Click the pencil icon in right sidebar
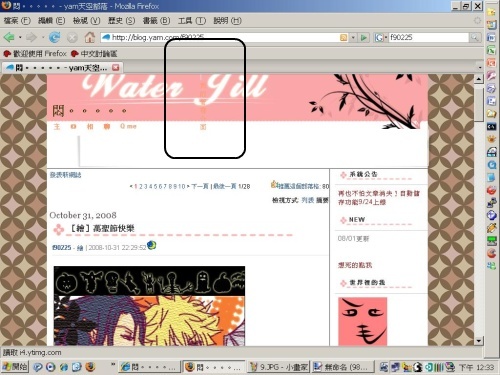Viewport: 500px width, 375px height. (x=491, y=228)
